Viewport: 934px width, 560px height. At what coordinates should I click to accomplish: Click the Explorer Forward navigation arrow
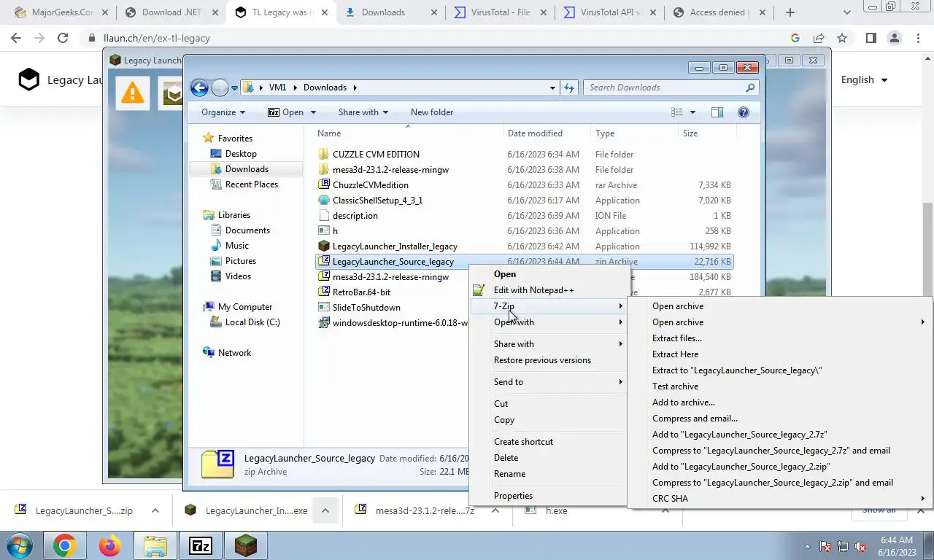(220, 87)
